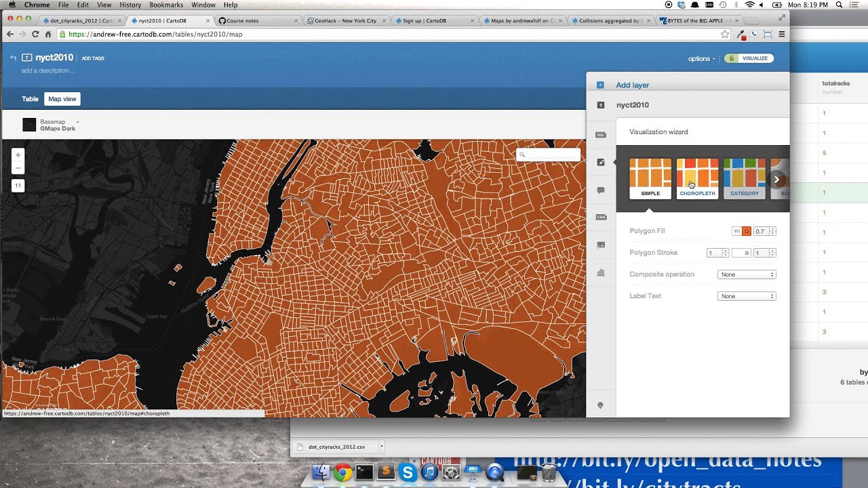Open the visualization wizard brush icon

coord(600,162)
